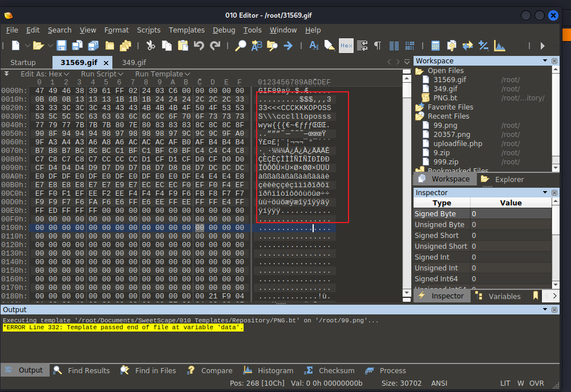Toggle binary 0100 0001 view button
The image size is (571, 392).
[410, 46]
